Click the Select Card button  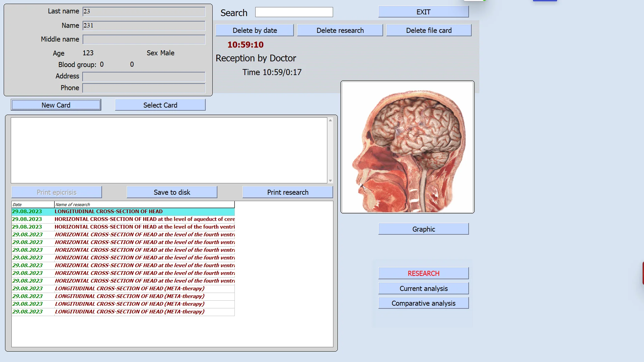[x=160, y=105]
